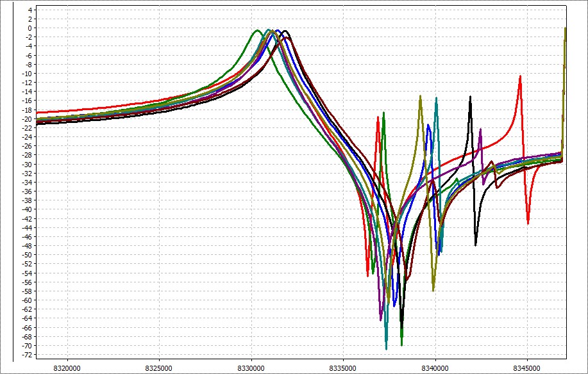
Task: Click the black curve's narrow peak near 8342000
Action: click(x=470, y=97)
